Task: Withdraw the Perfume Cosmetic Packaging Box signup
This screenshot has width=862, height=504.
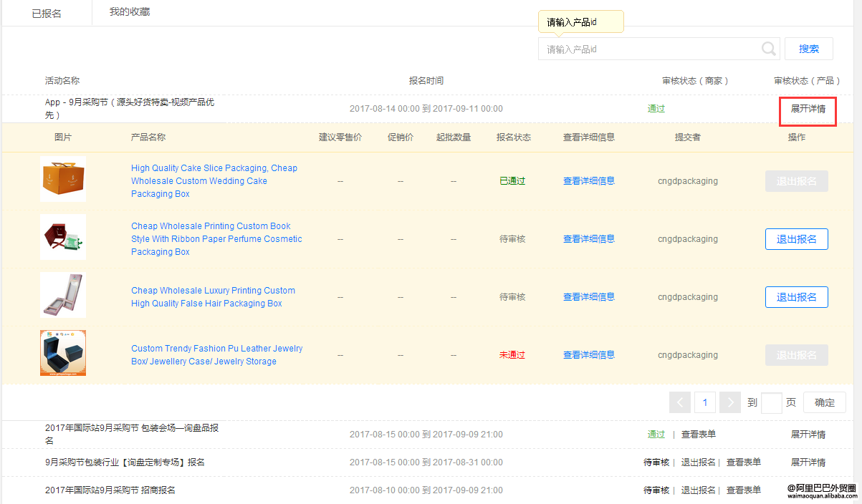Action: (x=796, y=239)
